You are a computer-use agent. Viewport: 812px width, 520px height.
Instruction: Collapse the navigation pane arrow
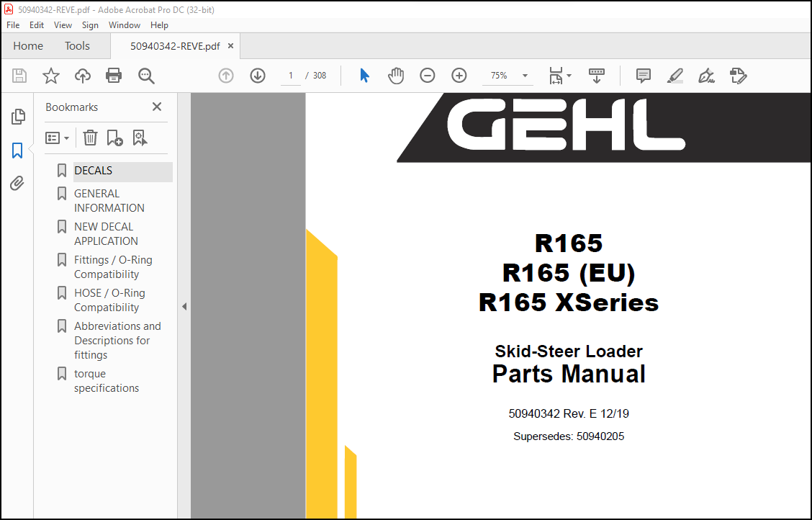coord(184,306)
